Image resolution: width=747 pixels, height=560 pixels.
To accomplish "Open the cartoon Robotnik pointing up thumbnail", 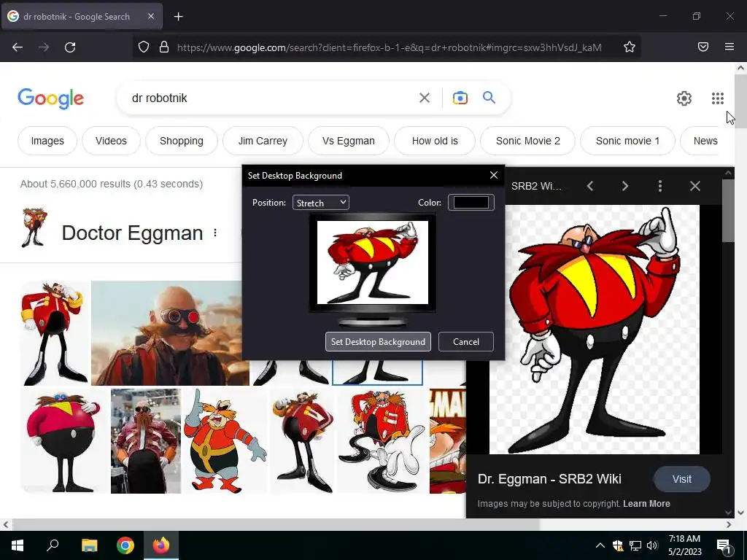I will (x=225, y=441).
